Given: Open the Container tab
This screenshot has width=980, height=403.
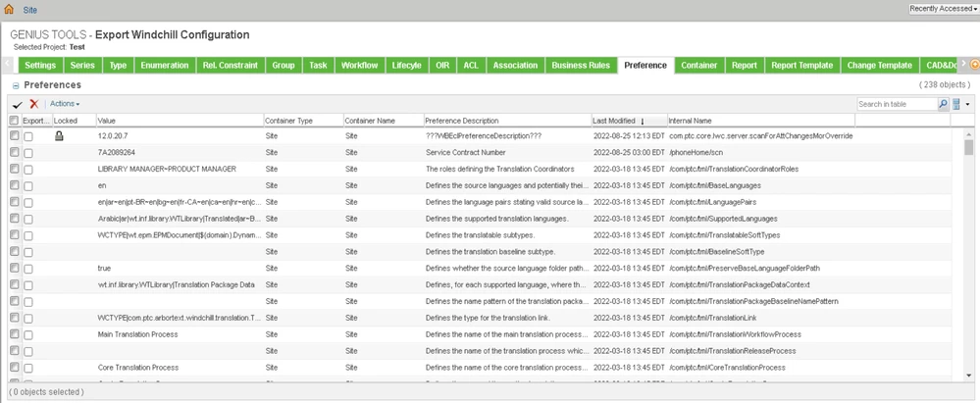Looking at the screenshot, I should pyautogui.click(x=698, y=65).
